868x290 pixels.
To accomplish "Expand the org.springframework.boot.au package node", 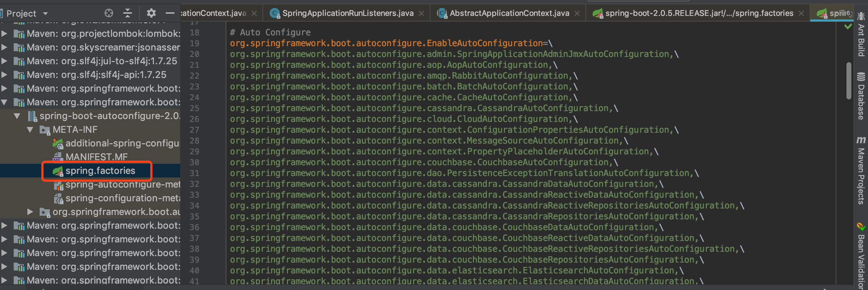I will (x=30, y=212).
